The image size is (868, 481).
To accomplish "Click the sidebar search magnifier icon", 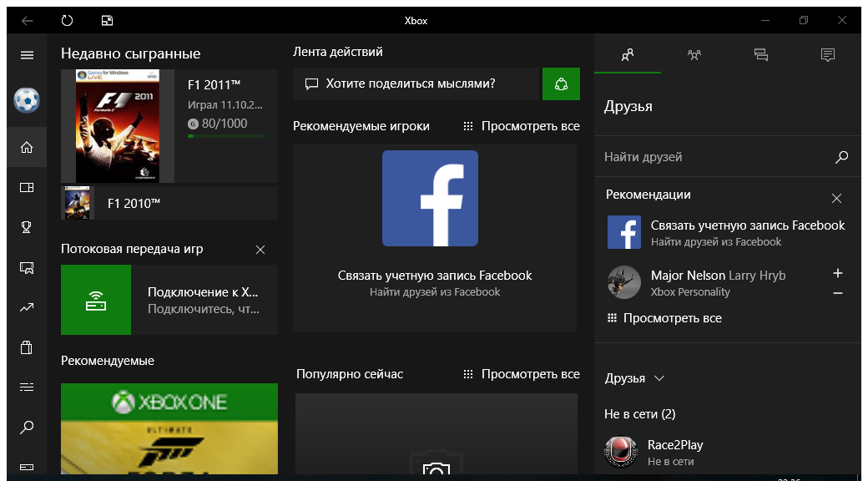I will [27, 428].
